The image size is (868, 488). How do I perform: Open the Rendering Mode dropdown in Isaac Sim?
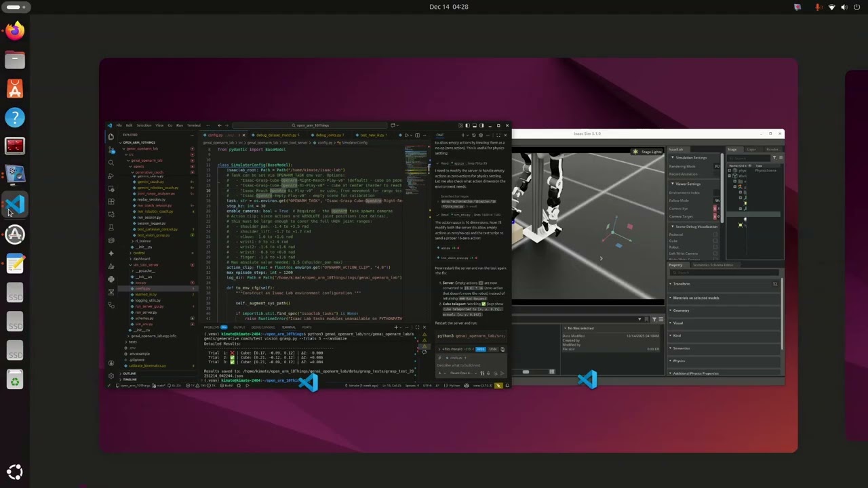coord(717,166)
